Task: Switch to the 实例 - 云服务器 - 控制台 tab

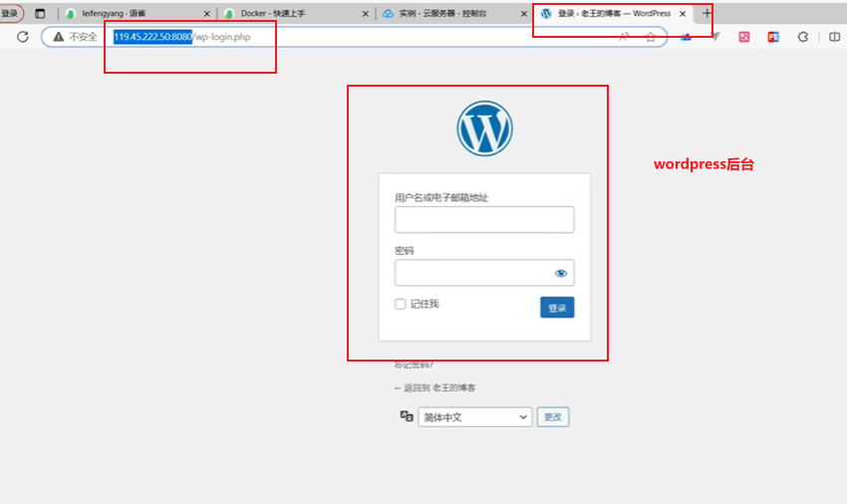Action: tap(452, 14)
